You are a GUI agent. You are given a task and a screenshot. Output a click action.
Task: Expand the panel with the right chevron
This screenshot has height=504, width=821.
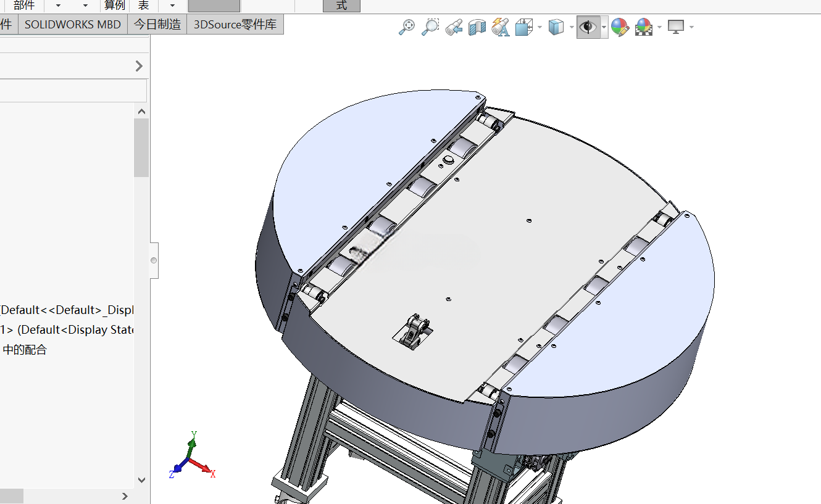140,66
